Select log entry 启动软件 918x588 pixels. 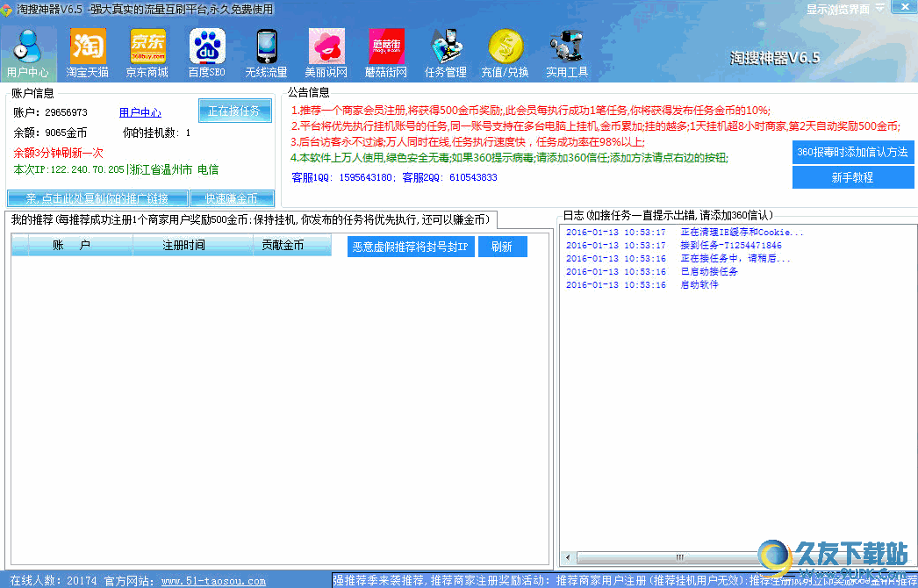[x=642, y=284]
